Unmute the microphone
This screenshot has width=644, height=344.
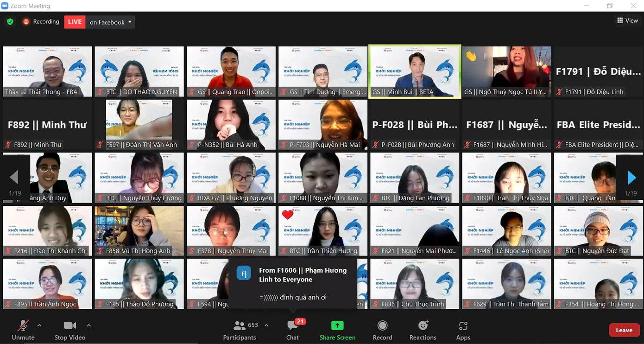(23, 326)
